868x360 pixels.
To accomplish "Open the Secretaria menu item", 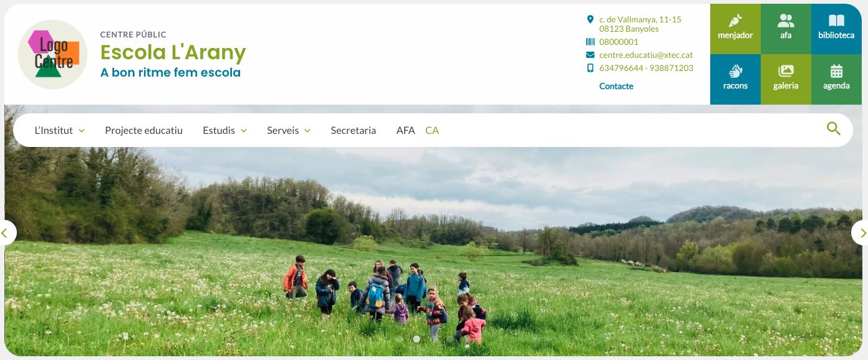I will [x=353, y=130].
